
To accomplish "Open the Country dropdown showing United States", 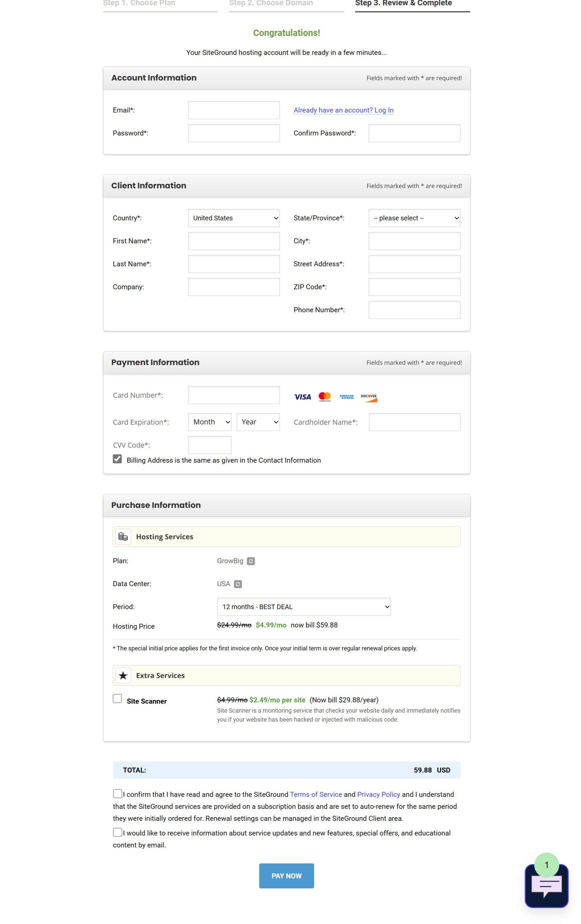I will [234, 218].
